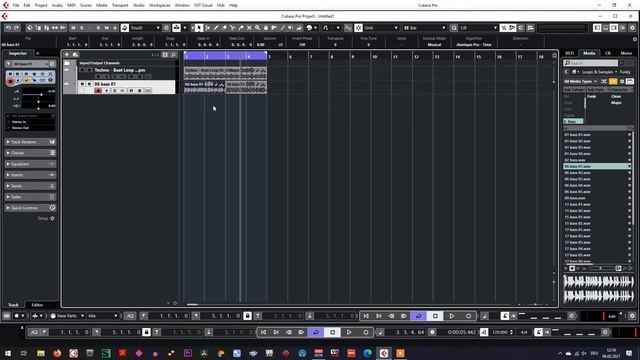The height and width of the screenshot is (360, 640).
Task: Select the Glue tool
Action: [241, 28]
